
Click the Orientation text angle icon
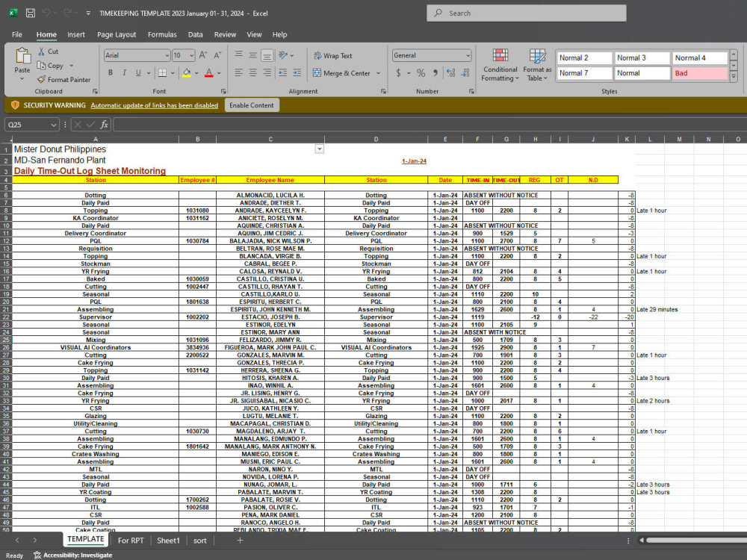283,55
